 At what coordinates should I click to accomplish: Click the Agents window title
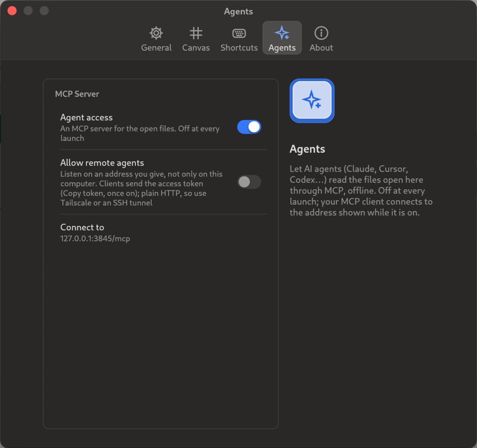(238, 11)
